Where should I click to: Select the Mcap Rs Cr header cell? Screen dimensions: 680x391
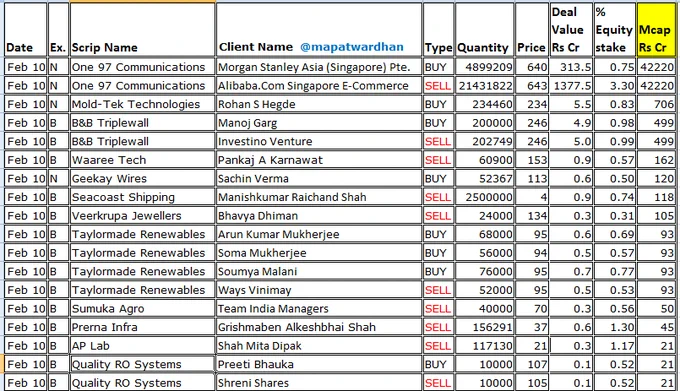tap(656, 30)
